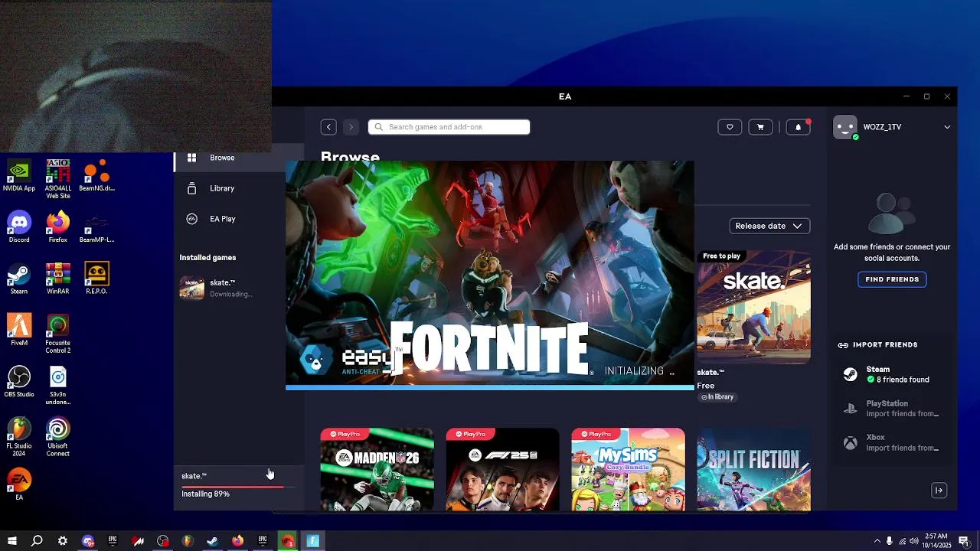Open the F1 25 game tile
Screen dimensions: 980x551
tap(502, 469)
